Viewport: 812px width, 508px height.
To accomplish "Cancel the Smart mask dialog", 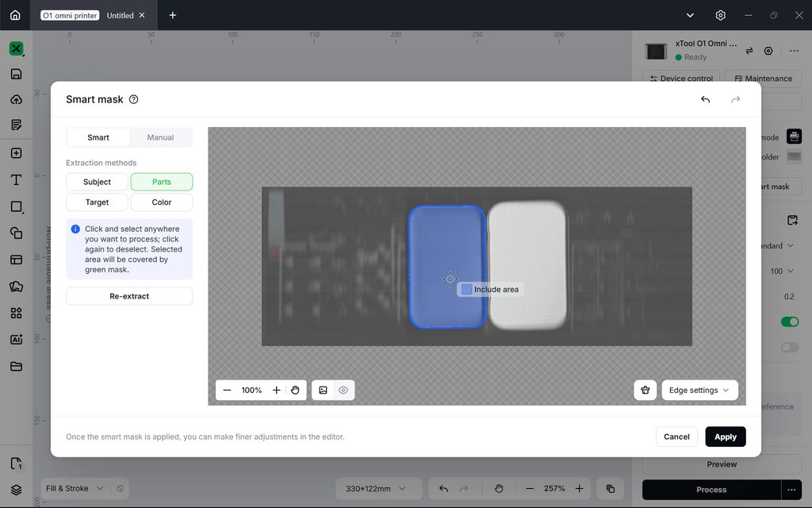I will (676, 437).
